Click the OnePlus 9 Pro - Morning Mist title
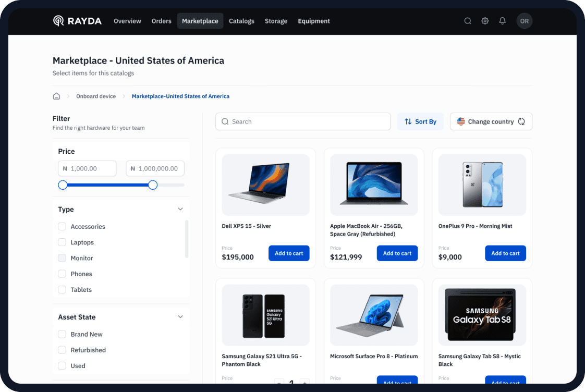This screenshot has width=585, height=392. pos(475,226)
